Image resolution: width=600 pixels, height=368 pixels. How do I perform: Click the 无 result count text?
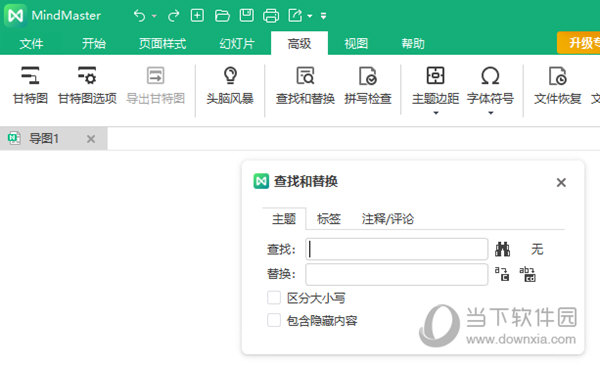point(537,249)
